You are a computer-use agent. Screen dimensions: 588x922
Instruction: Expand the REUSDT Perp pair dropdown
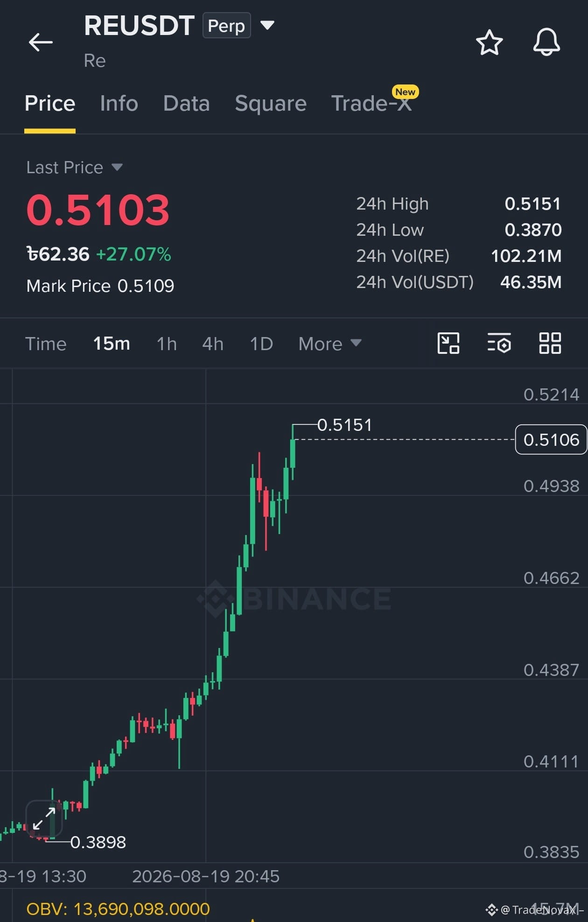point(267,25)
